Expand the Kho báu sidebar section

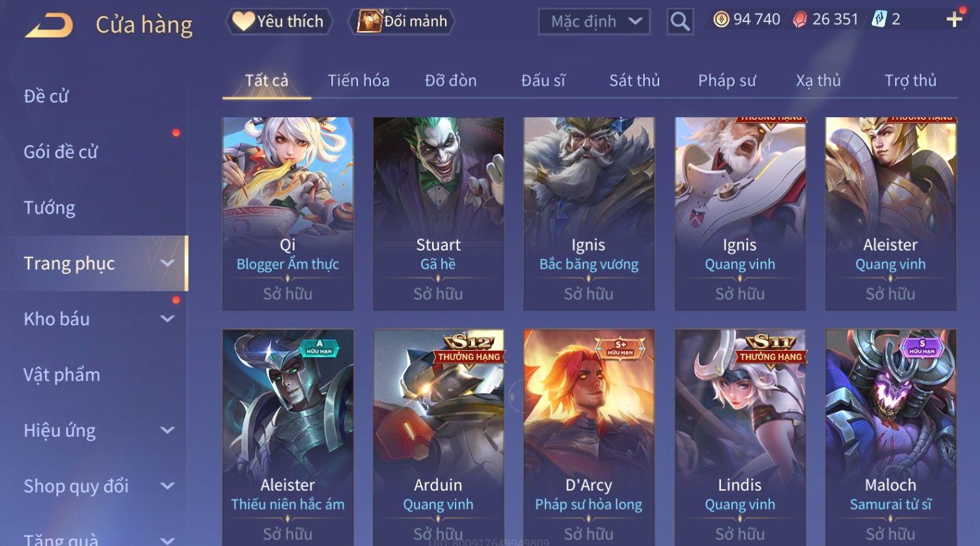(167, 319)
